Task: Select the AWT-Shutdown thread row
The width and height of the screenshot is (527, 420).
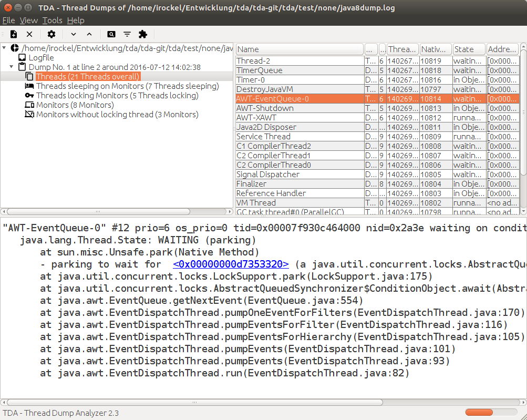Action: [x=377, y=108]
